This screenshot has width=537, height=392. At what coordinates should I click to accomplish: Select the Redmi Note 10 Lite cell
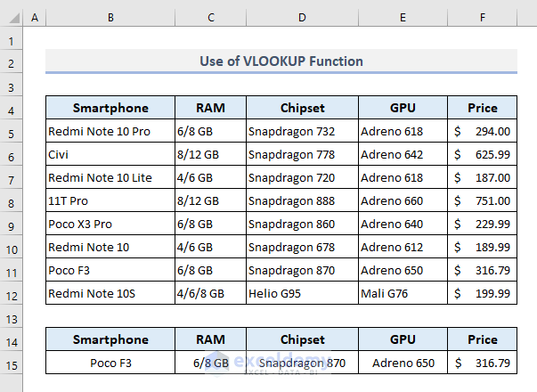click(110, 177)
